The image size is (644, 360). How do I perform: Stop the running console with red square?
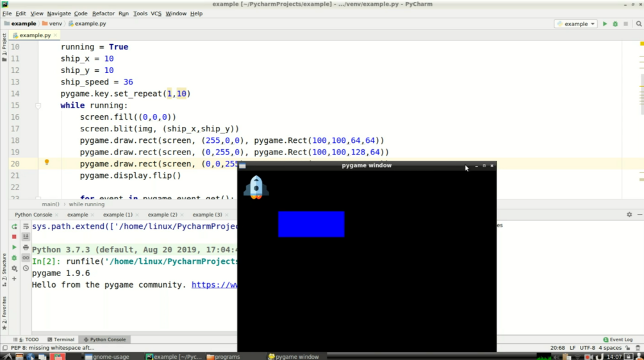pyautogui.click(x=14, y=237)
